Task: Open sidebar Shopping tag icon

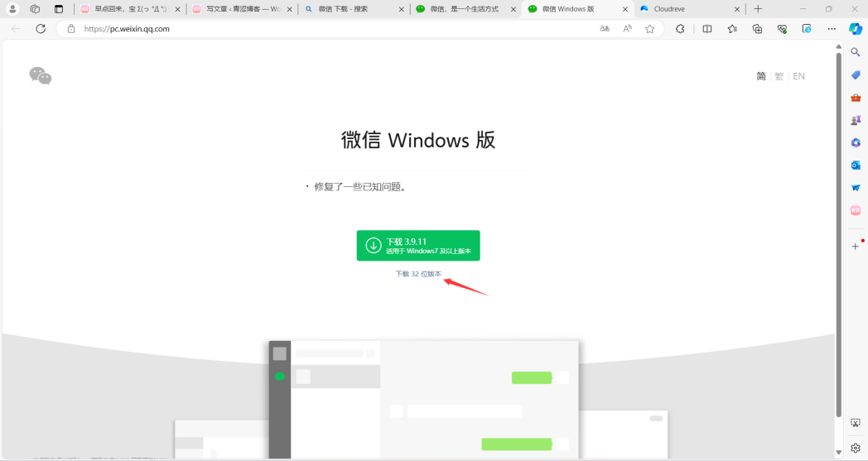Action: (856, 74)
